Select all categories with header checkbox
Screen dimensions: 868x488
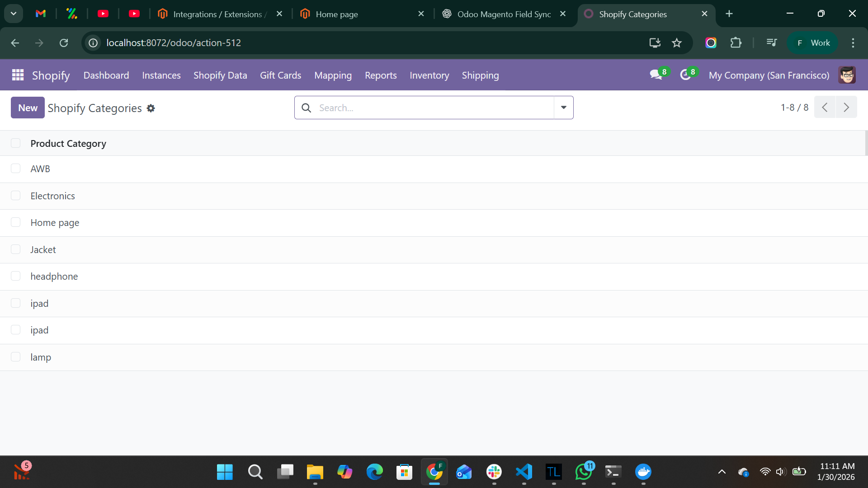click(x=16, y=143)
